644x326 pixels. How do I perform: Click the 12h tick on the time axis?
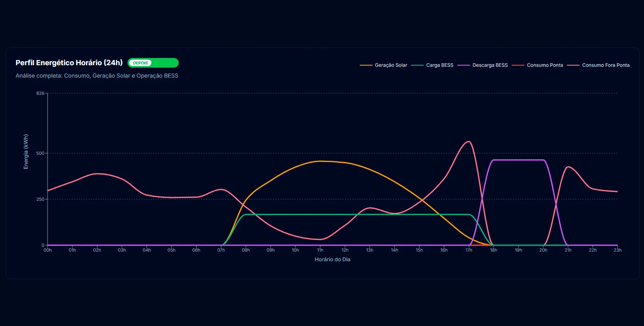[x=345, y=250]
